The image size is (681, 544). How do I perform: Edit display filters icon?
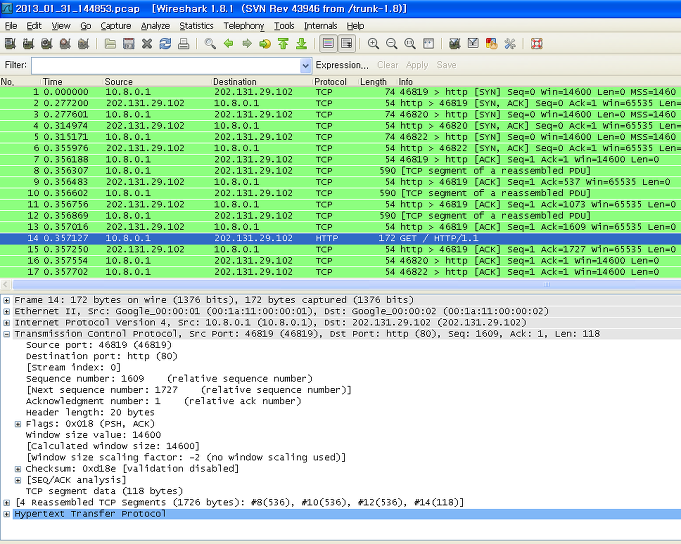coord(473,43)
